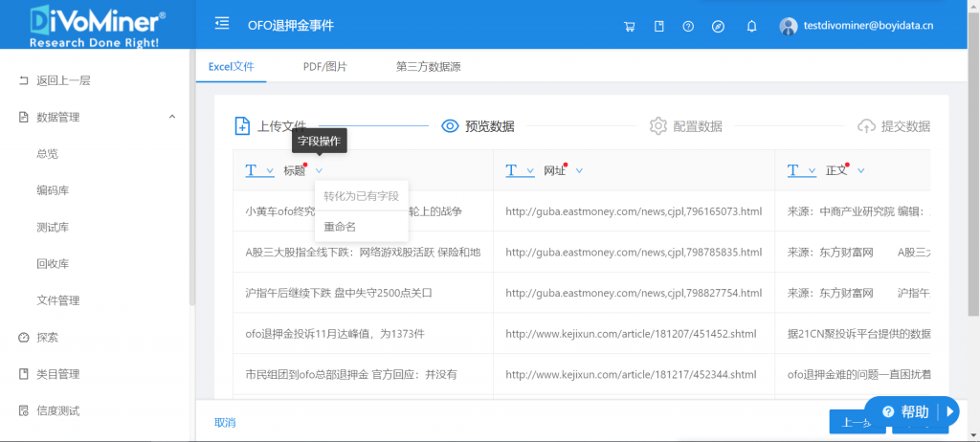Collapse the 数据管理 menu chevron
980x442 pixels.
172,117
